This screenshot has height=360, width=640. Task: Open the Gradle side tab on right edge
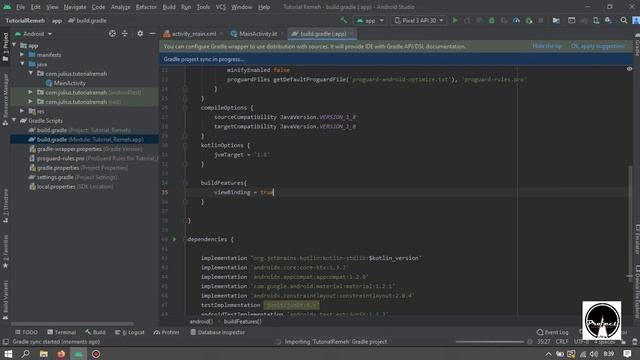click(637, 45)
